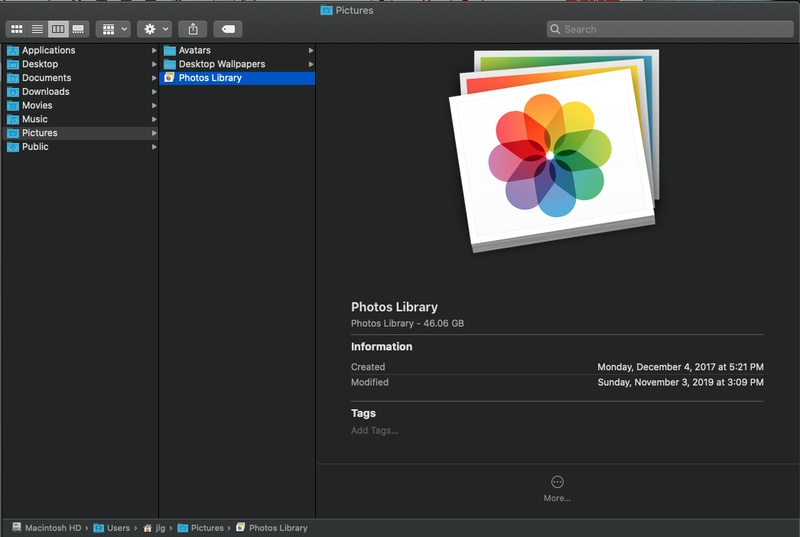
Task: Click the Photos Library heading in preview
Action: tap(394, 307)
